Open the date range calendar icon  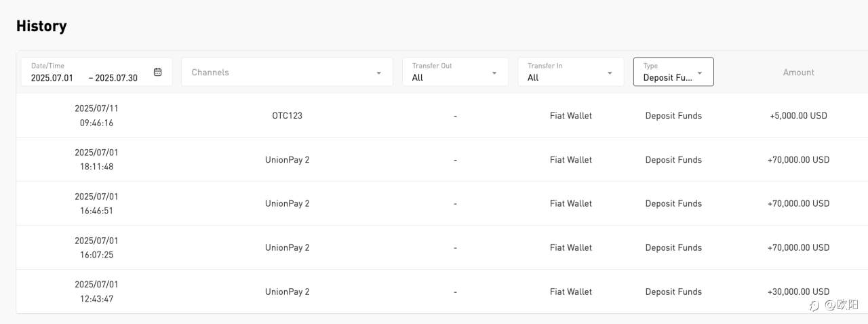157,72
